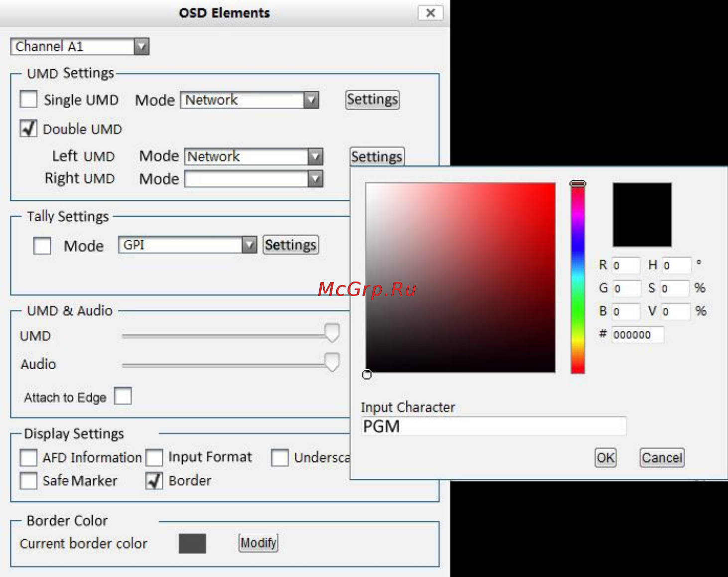This screenshot has width=728, height=577.
Task: Open the Tally GPI mode dropdown
Action: tap(187, 245)
